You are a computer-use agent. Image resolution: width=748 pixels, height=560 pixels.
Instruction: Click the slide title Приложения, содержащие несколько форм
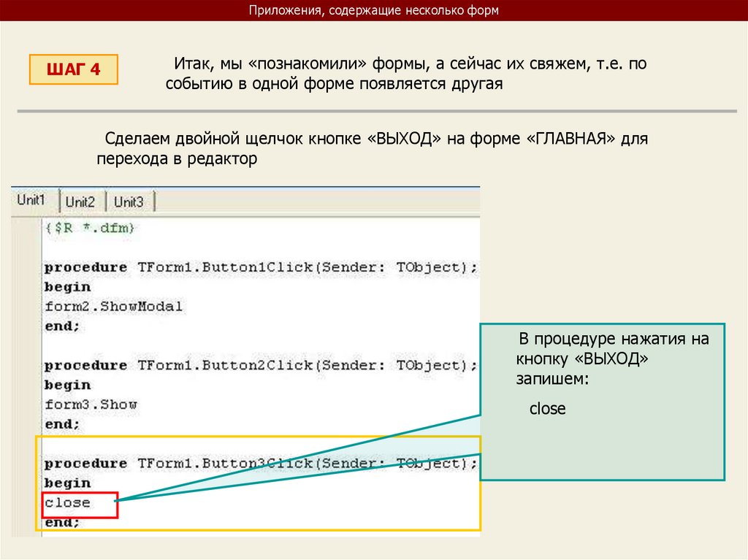click(x=373, y=10)
